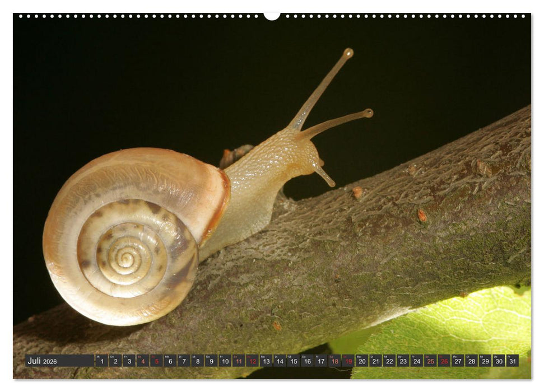Choose day 28 on the date bar
The image size is (544, 392).
[472, 361]
